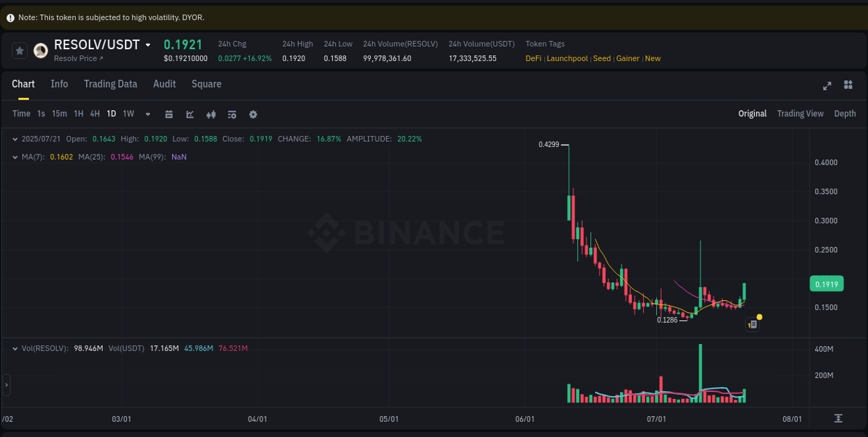The width and height of the screenshot is (868, 437).
Task: Click the line chart type icon
Action: (x=190, y=114)
